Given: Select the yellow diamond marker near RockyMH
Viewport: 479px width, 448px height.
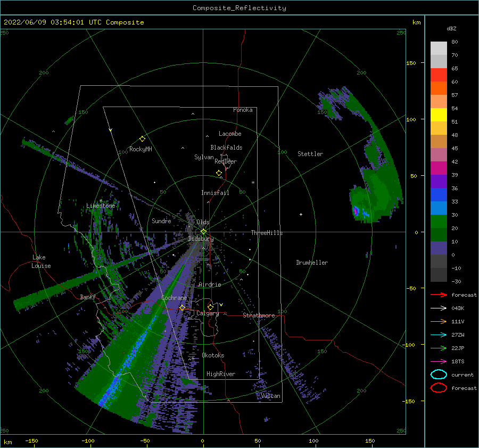Looking at the screenshot, I should click(x=142, y=139).
